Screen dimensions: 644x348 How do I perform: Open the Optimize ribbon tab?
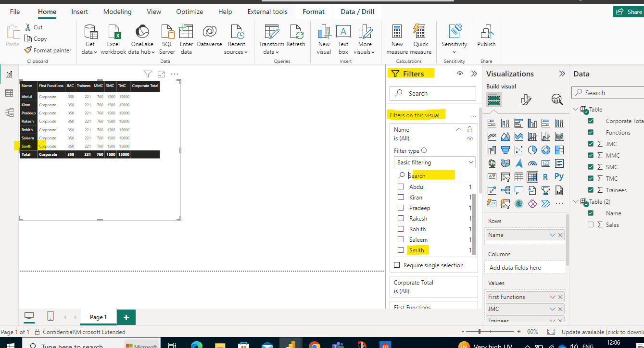(190, 12)
